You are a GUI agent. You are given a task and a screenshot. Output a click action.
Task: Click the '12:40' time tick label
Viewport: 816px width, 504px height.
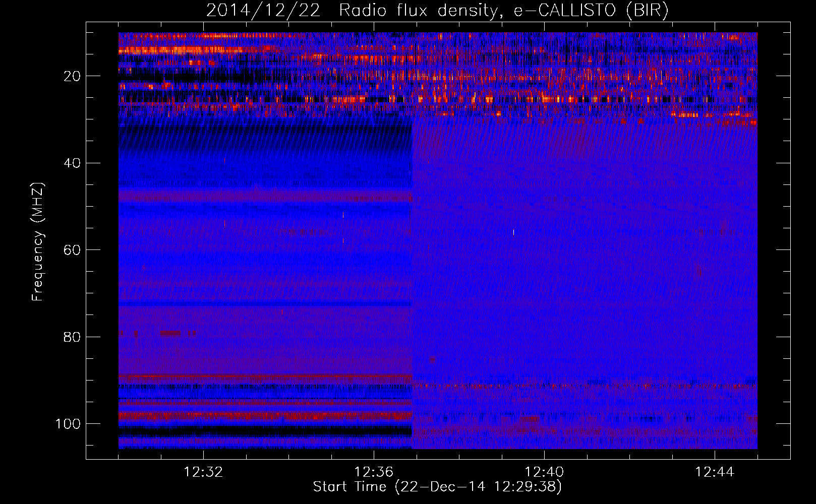coord(544,472)
